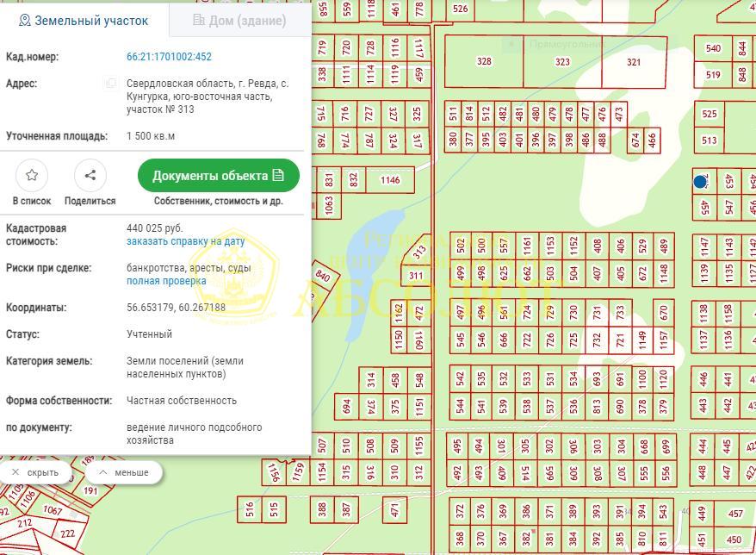The image size is (756, 555).
Task: Click the Частная собственность value
Action: tap(182, 401)
